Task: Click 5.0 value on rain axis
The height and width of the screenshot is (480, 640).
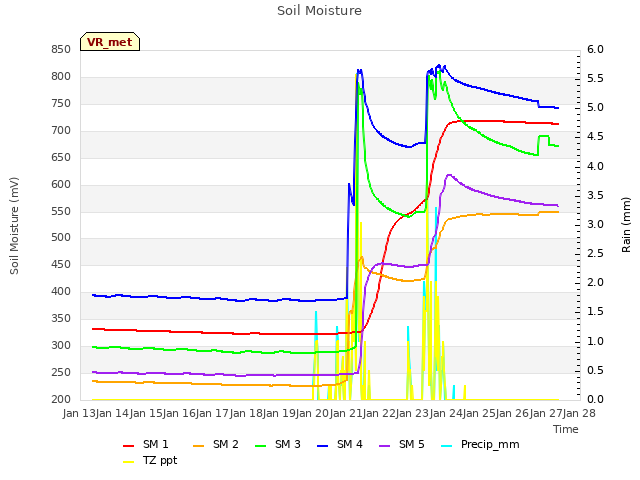Action: (x=595, y=108)
